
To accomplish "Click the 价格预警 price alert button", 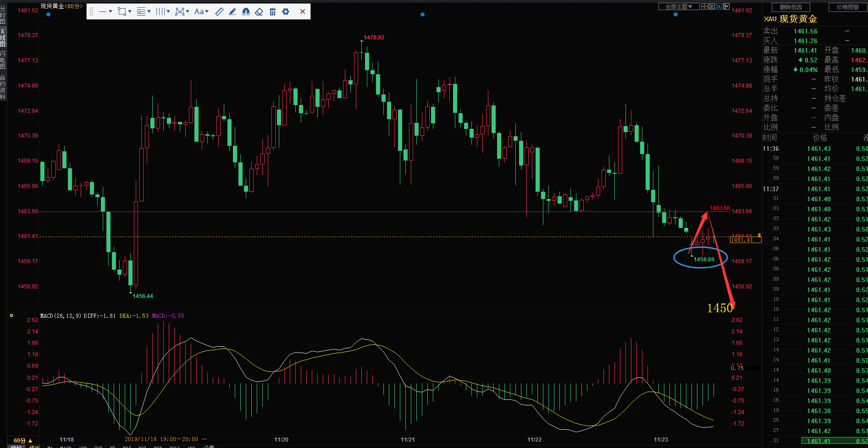I will tap(848, 7).
